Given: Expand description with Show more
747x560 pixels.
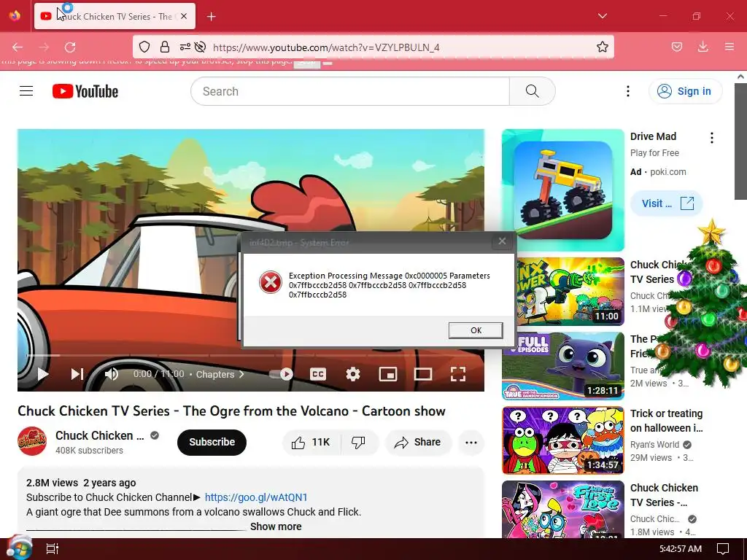Looking at the screenshot, I should 276,526.
